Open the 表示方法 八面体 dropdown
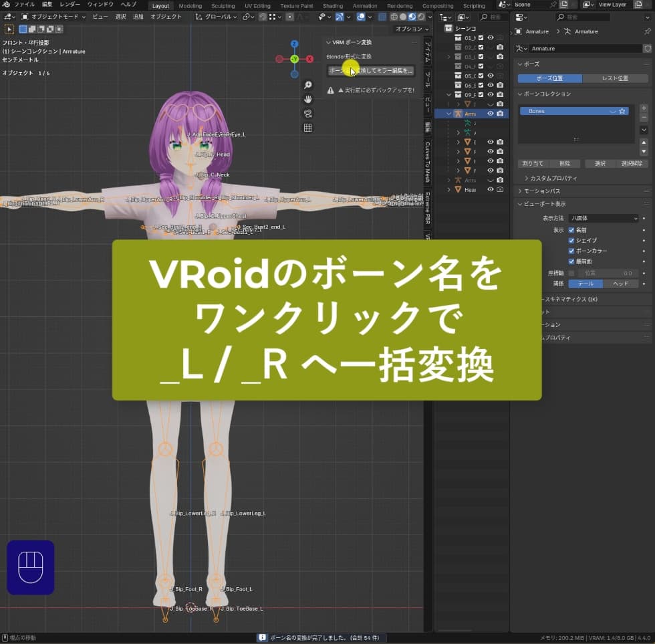Screen dimensions: 655x644 coord(604,218)
